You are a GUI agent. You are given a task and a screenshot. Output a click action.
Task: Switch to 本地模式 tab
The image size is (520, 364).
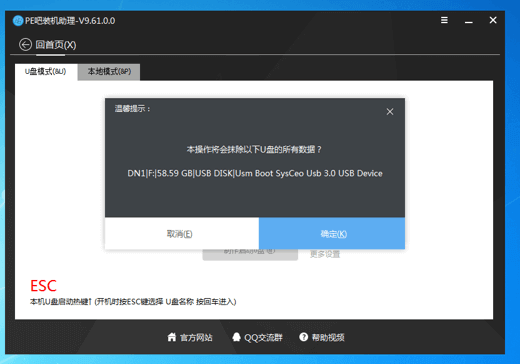pyautogui.click(x=109, y=72)
